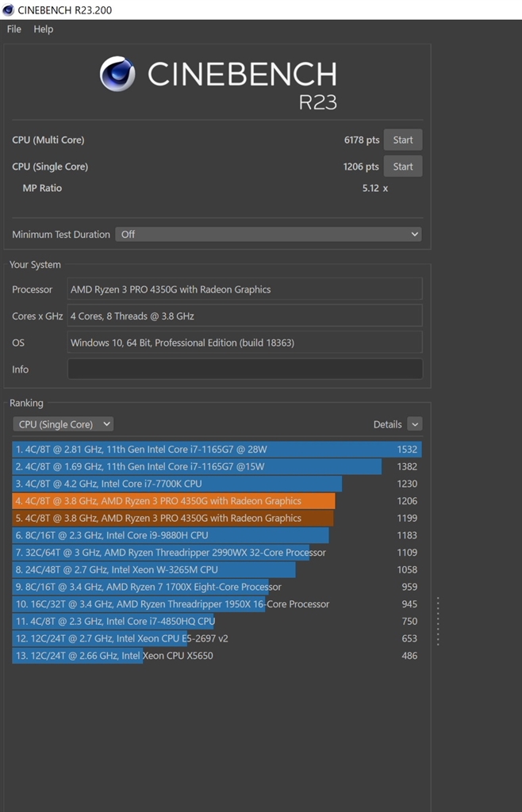This screenshot has width=522, height=812.
Task: Click the Cinebench icon in title bar
Action: 8,10
